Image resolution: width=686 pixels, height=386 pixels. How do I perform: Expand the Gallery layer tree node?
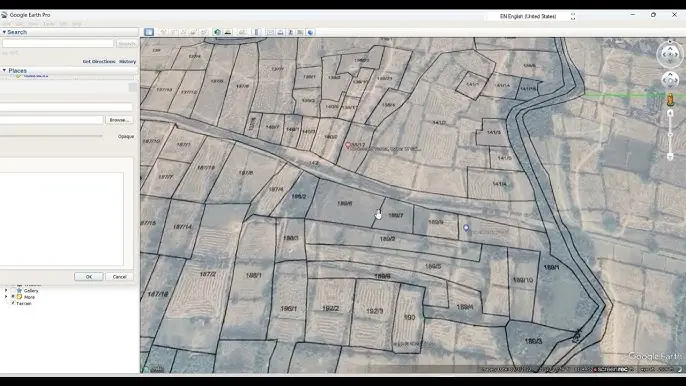pyautogui.click(x=6, y=291)
